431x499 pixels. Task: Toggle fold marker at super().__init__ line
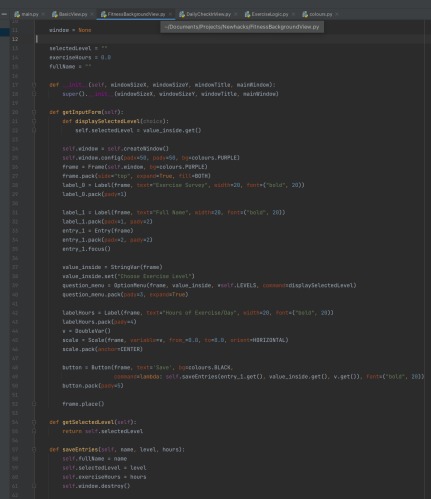tap(34, 94)
